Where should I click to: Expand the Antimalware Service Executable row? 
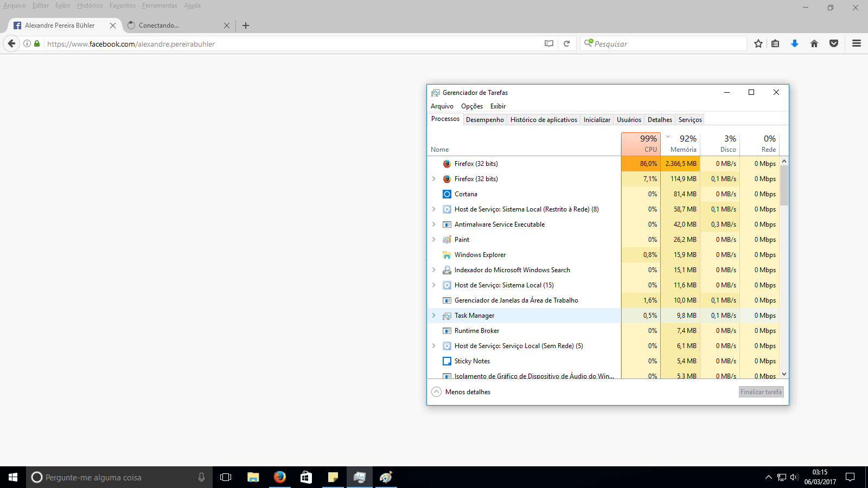click(x=434, y=224)
